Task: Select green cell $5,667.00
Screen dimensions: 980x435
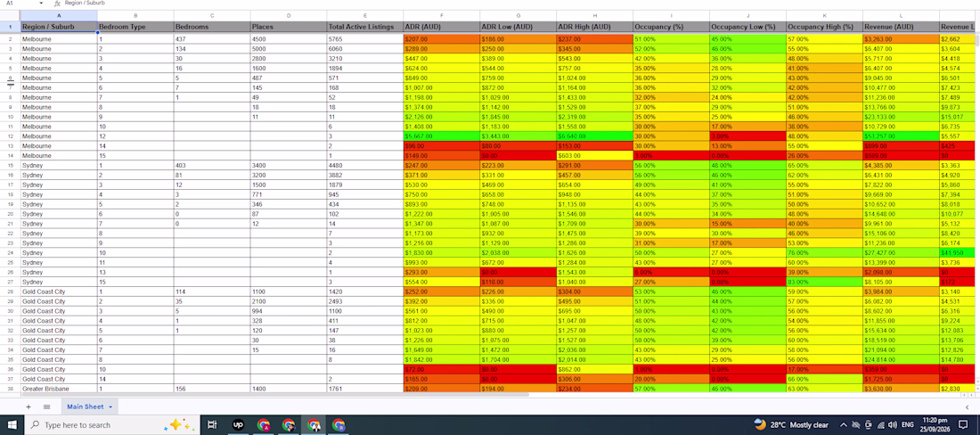Action: (441, 136)
